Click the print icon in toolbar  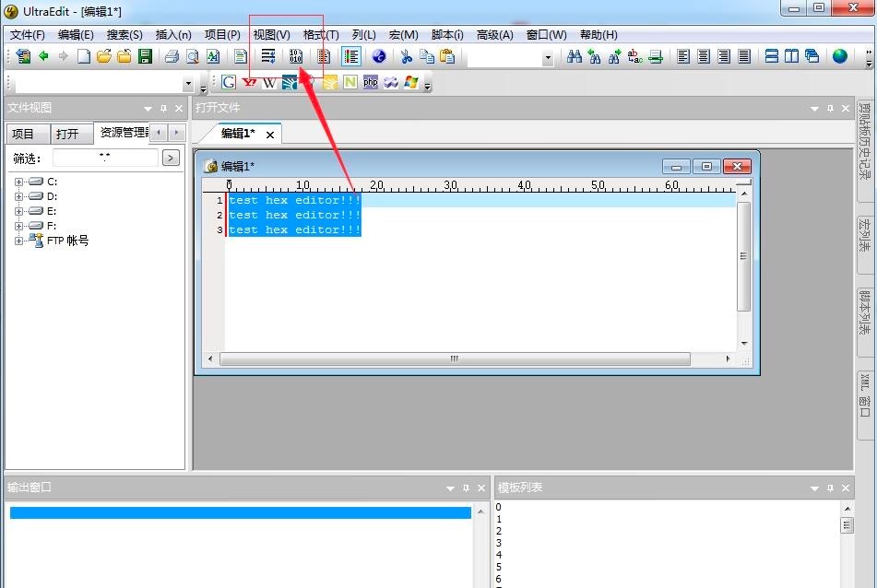click(172, 56)
